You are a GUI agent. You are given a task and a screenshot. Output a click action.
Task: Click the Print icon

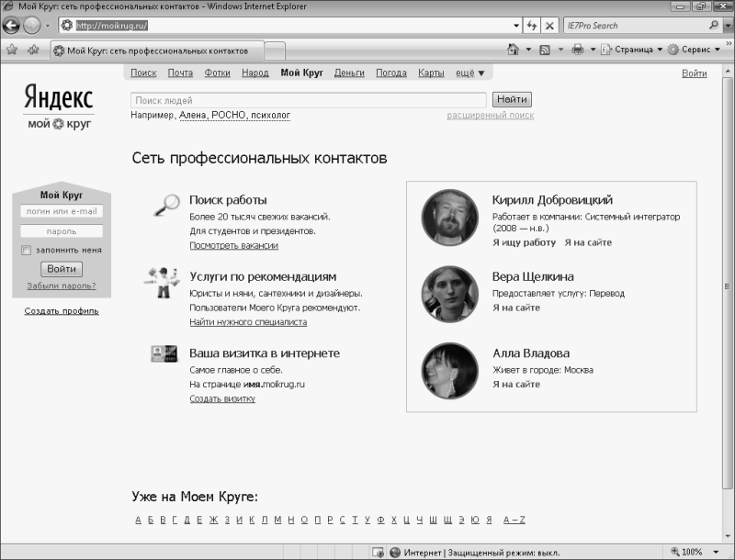point(578,50)
